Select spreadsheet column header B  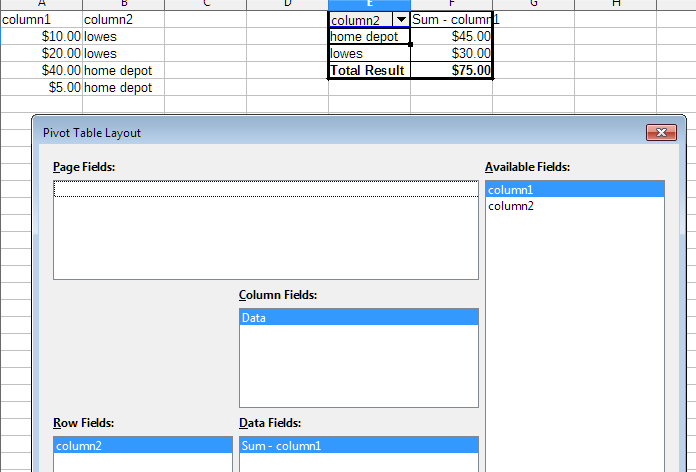(x=123, y=4)
